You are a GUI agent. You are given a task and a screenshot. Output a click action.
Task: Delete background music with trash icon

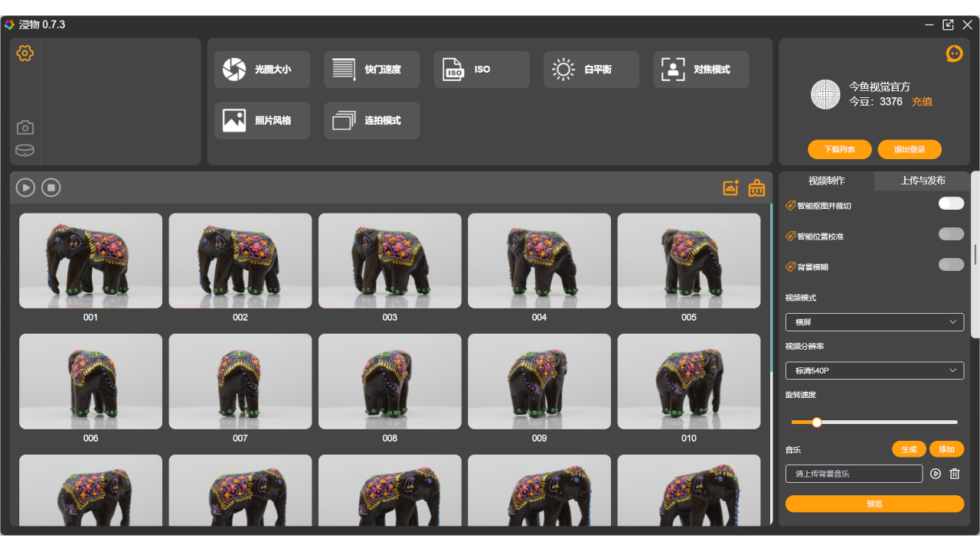955,474
